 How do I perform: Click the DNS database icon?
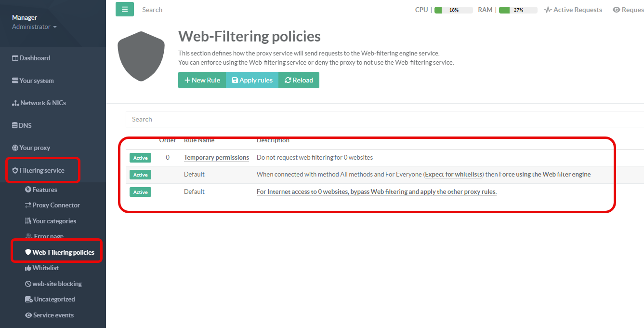tap(15, 125)
